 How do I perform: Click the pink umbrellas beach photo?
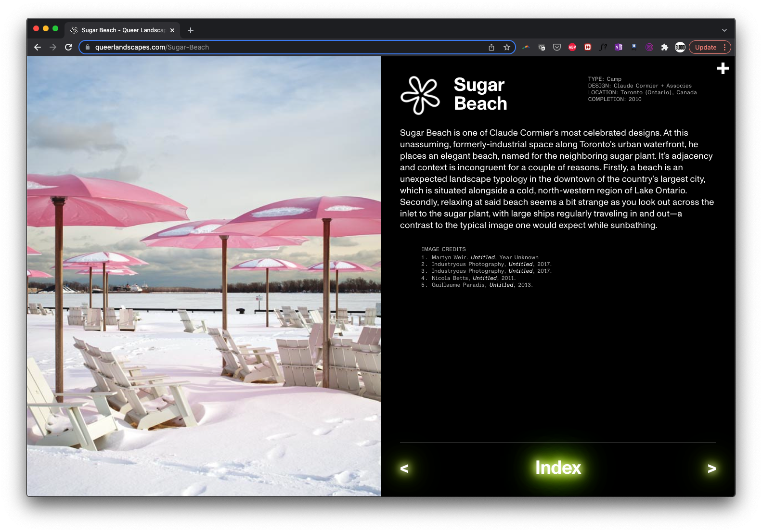pyautogui.click(x=204, y=276)
